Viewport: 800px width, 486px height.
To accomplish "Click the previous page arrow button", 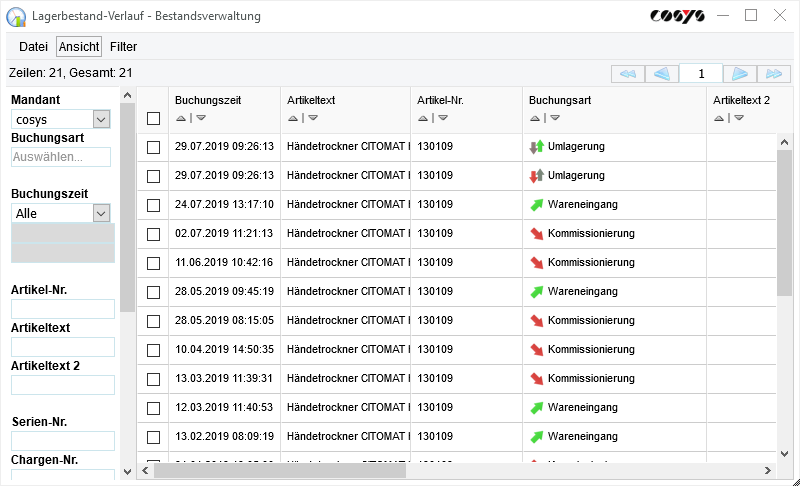I will [661, 74].
